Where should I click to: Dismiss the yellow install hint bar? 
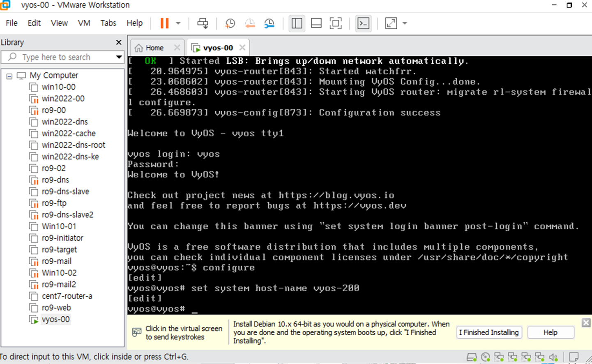coord(586,323)
